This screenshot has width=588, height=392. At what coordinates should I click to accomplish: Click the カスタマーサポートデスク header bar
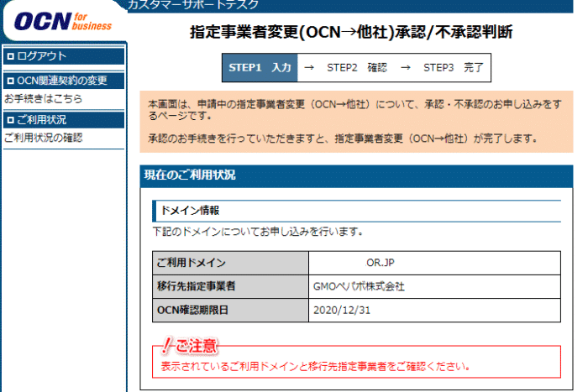click(x=193, y=5)
